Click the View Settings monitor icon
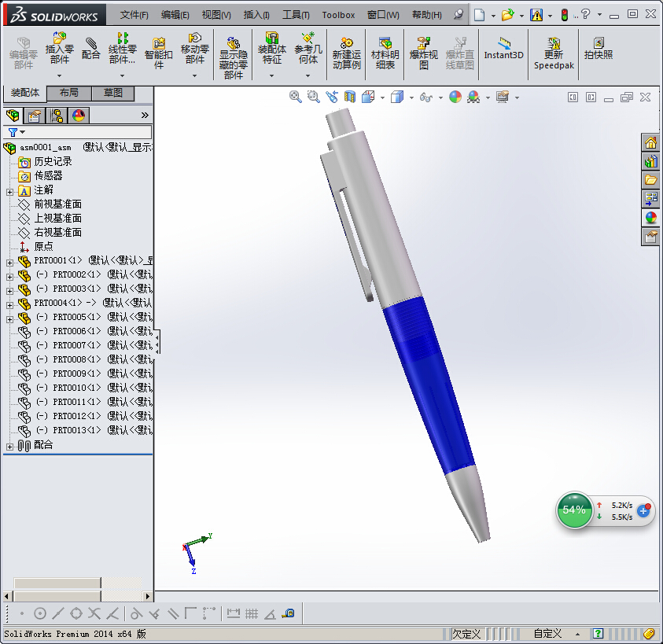663x644 pixels. click(503, 97)
